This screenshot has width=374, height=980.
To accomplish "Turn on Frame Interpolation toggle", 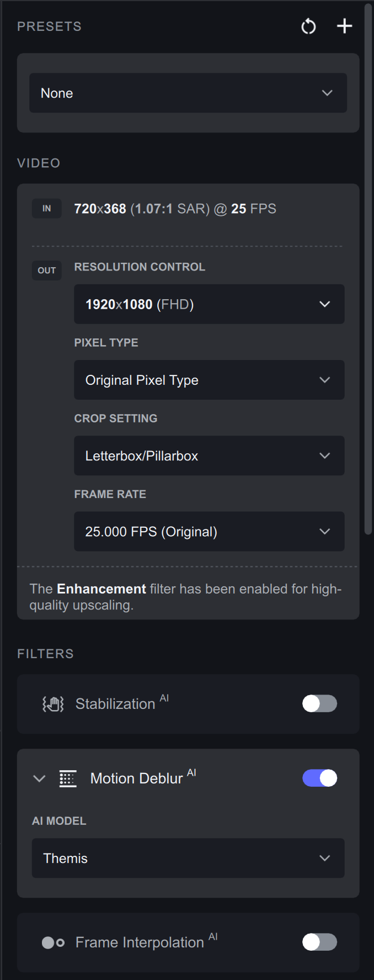I will click(x=319, y=942).
